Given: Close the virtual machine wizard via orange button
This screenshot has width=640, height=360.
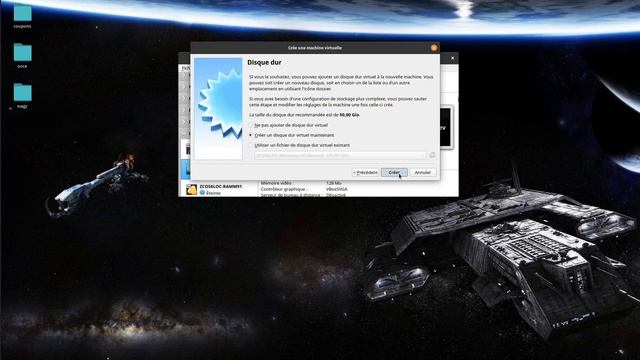Looking at the screenshot, I should (x=433, y=48).
